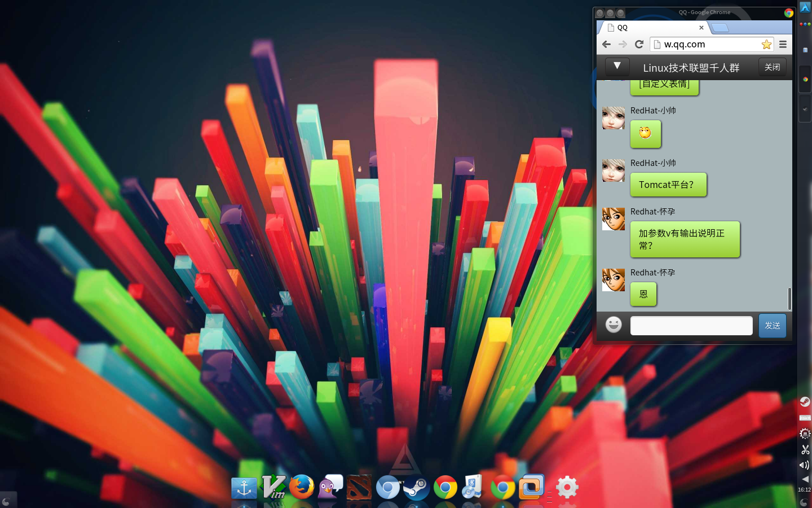Click the emoji message from RedHat-小帅
The width and height of the screenshot is (812, 508).
point(646,133)
